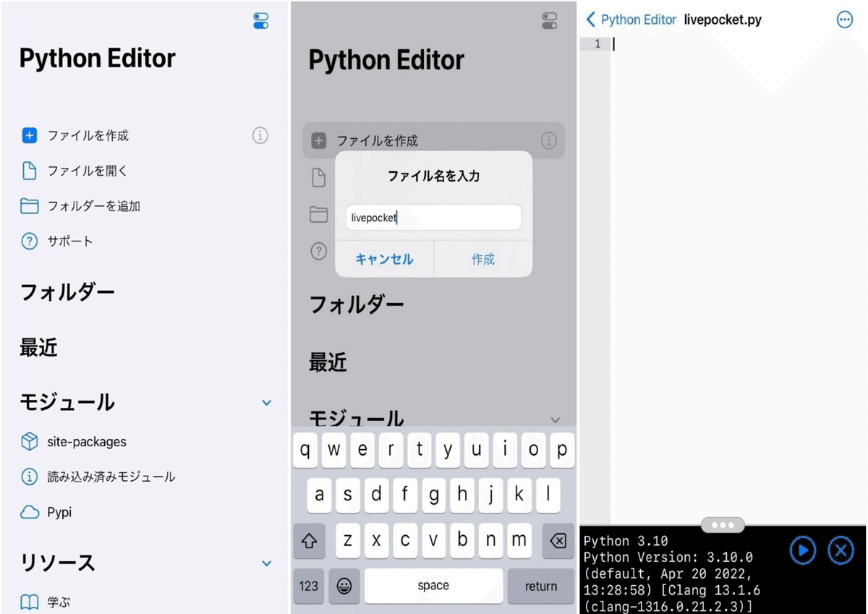Image resolution: width=868 pixels, height=614 pixels.
Task: Click line number 1 in the gutter
Action: pos(597,44)
